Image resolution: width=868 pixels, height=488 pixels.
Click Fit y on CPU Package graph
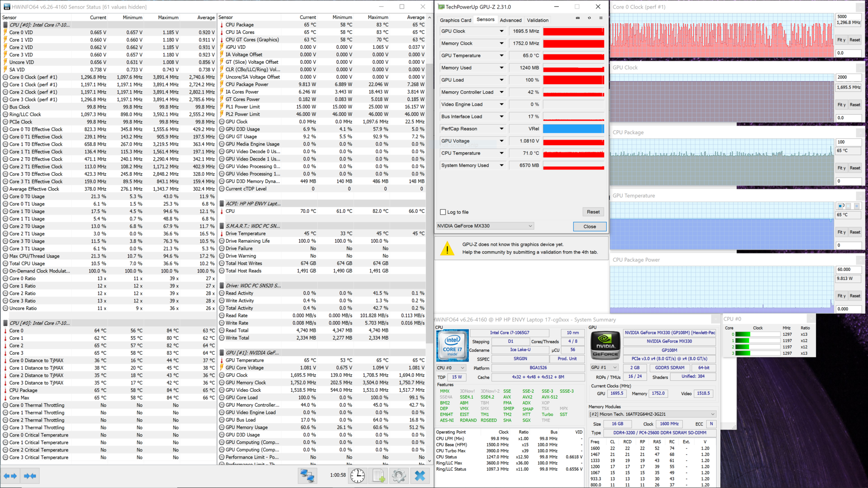point(841,168)
